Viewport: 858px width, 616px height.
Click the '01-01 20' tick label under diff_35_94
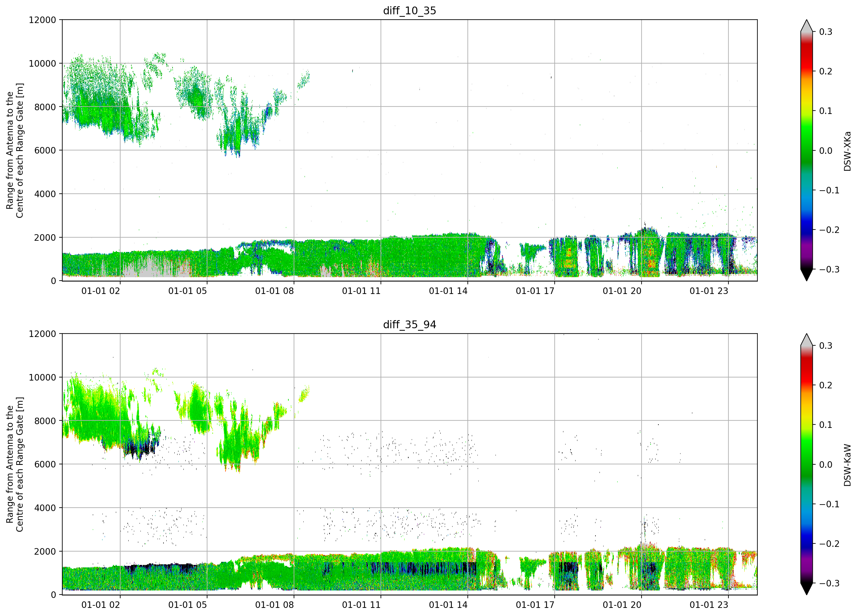pyautogui.click(x=622, y=605)
